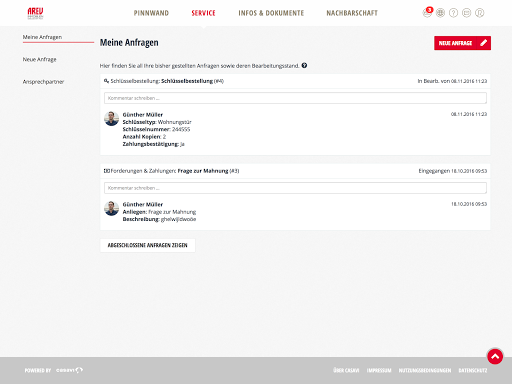Click comment field under Frage zur Mahnung
512x384 pixels.
coord(295,188)
